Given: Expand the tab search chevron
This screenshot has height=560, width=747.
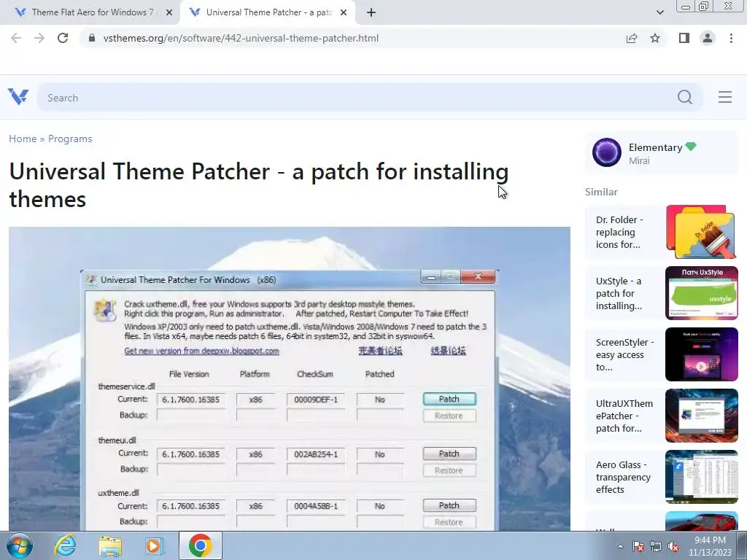Looking at the screenshot, I should 659,12.
